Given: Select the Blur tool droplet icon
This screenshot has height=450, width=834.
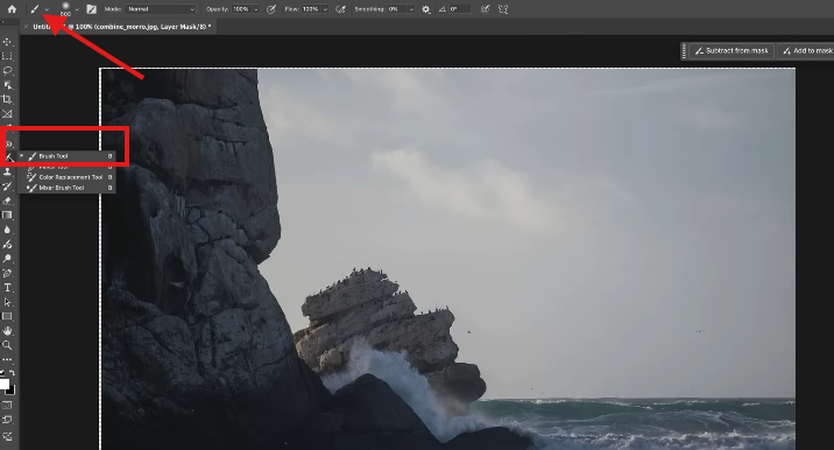Looking at the screenshot, I should point(7,230).
